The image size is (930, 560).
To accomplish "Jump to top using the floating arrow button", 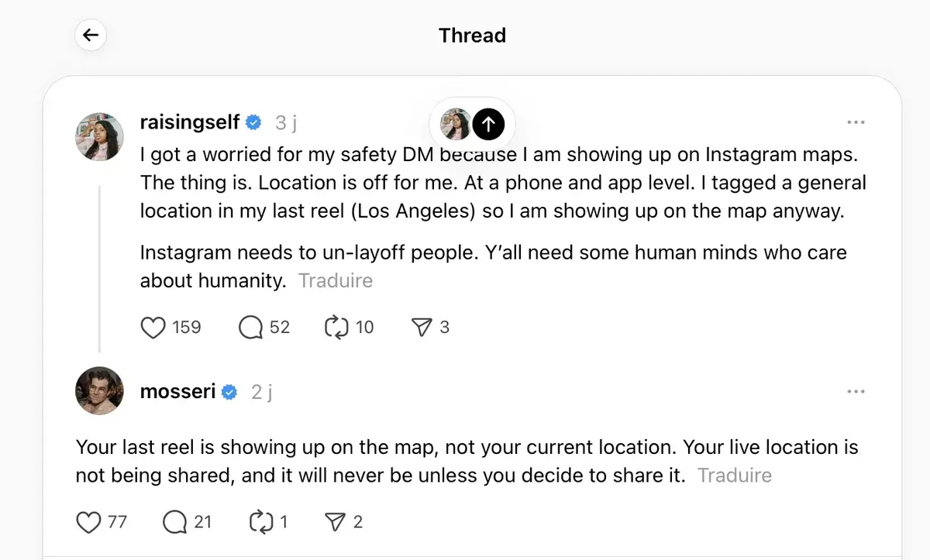I will tap(488, 124).
